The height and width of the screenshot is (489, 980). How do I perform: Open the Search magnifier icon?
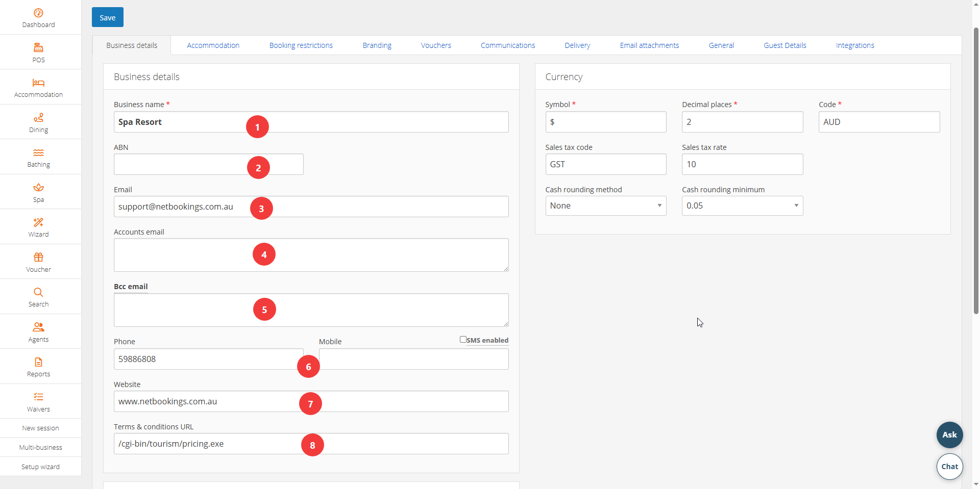38,292
